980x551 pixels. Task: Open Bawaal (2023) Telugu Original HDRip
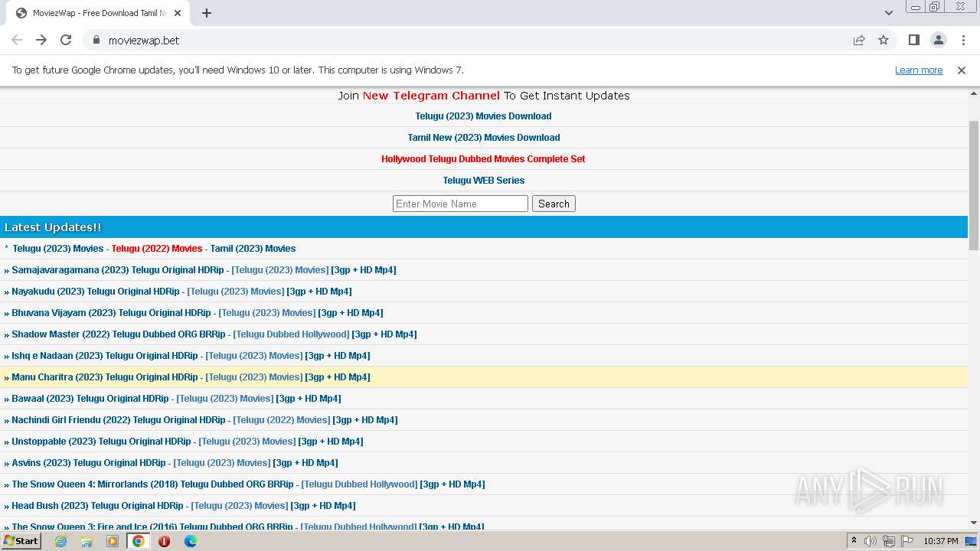[x=90, y=399]
